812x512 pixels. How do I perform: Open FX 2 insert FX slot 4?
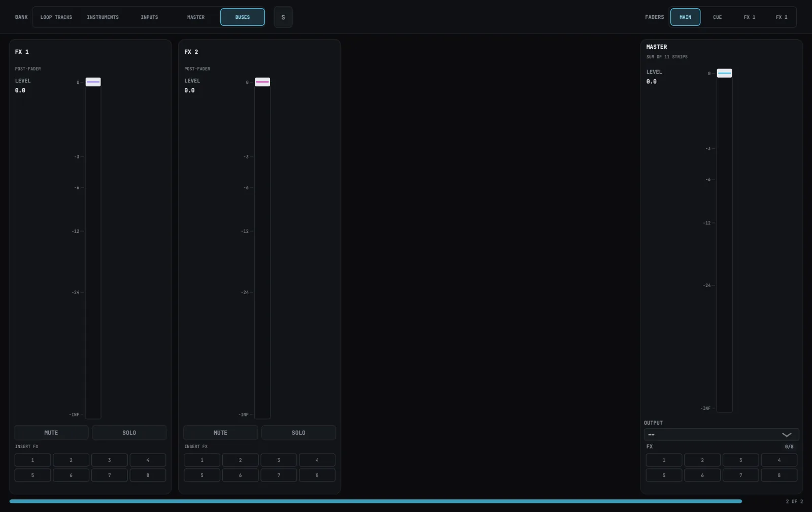pyautogui.click(x=317, y=460)
